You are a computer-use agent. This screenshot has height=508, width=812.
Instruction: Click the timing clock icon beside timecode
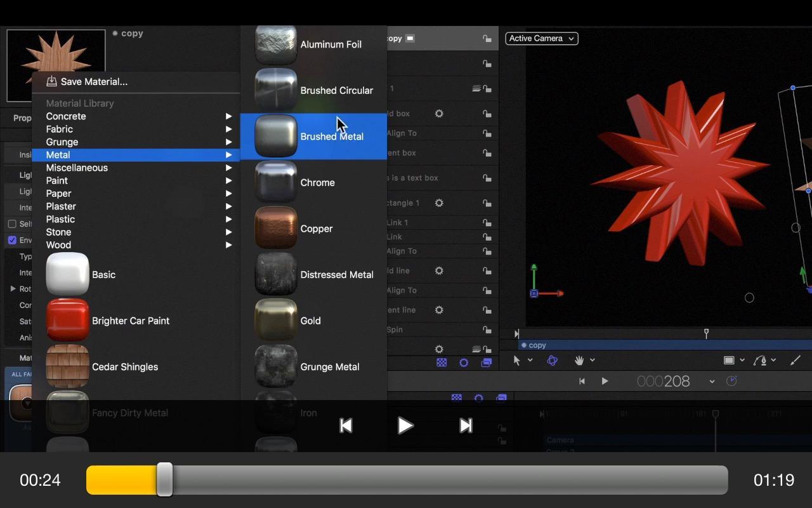pos(731,381)
